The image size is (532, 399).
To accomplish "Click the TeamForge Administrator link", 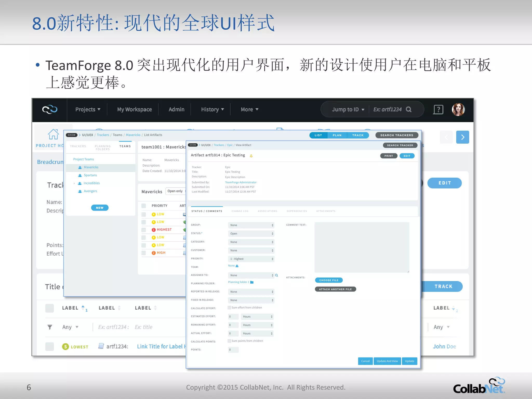I will point(241,182).
